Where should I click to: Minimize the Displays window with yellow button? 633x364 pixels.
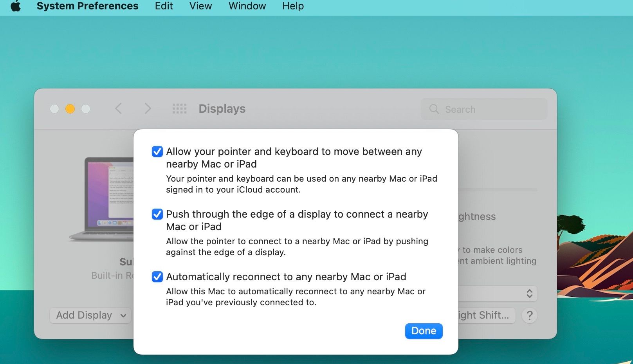click(70, 109)
